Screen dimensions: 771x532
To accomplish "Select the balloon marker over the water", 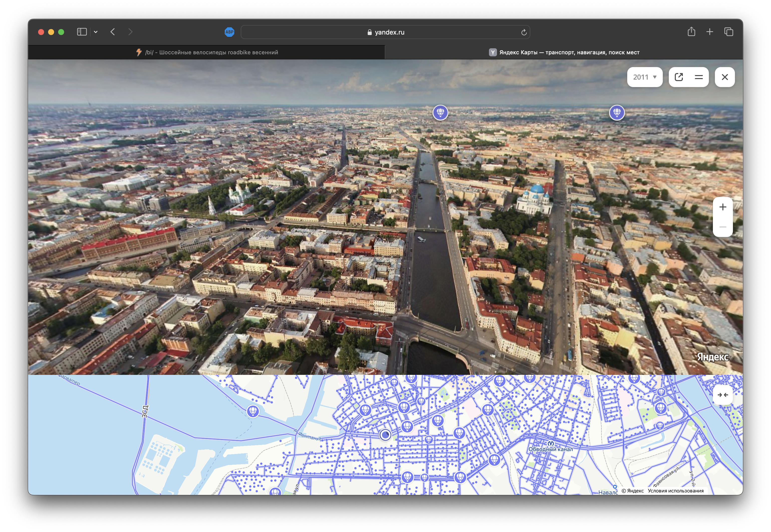I will (253, 411).
